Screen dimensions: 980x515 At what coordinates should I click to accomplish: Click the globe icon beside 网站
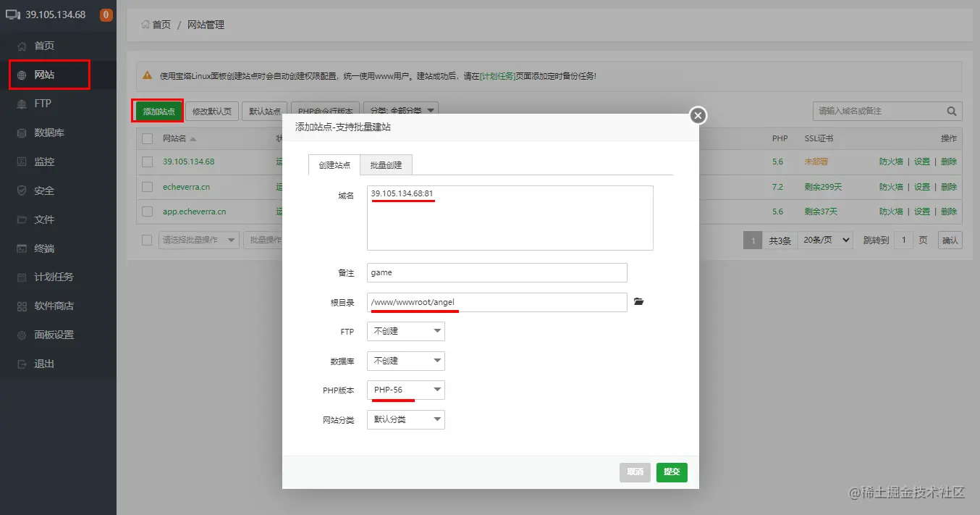pos(22,75)
